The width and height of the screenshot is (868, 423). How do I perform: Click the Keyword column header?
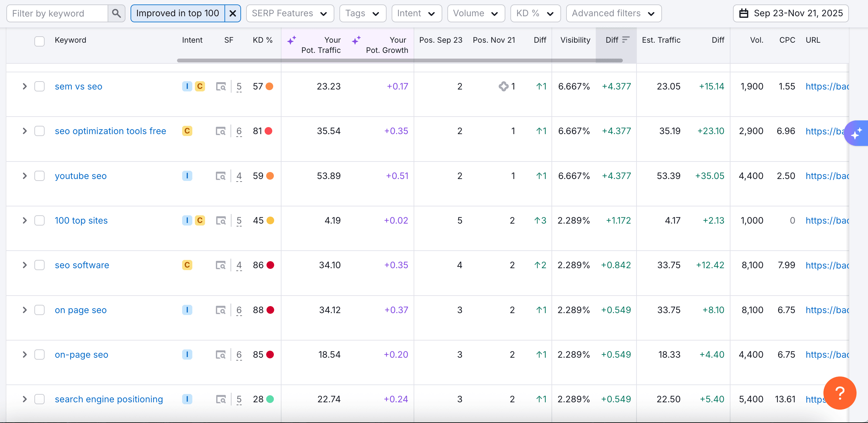point(70,40)
